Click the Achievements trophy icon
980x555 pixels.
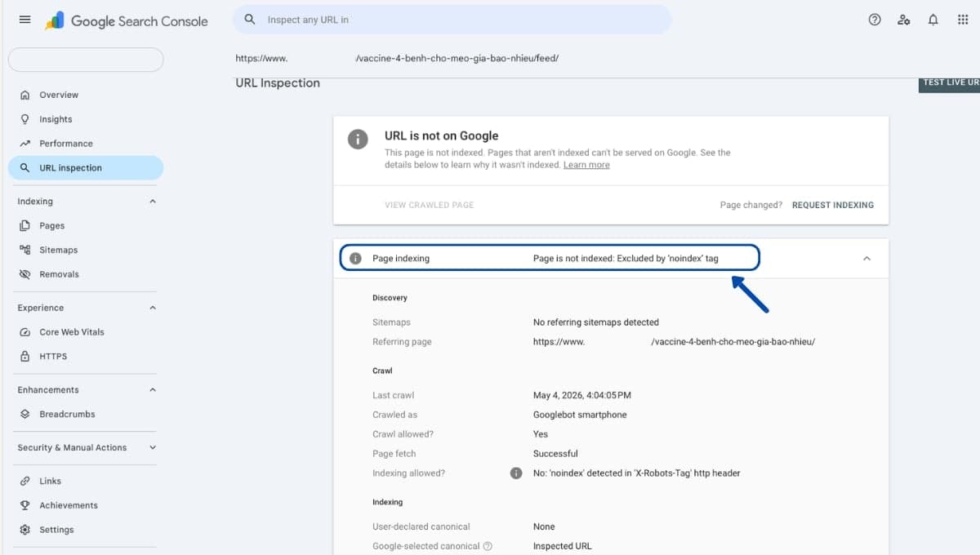(x=24, y=505)
